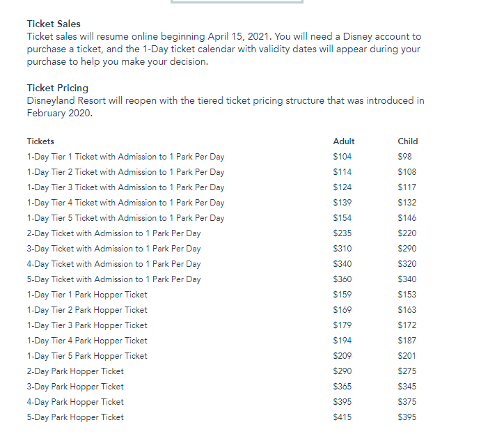Click the Ticket Pricing heading
Screen dimensions: 504x434
tap(57, 88)
